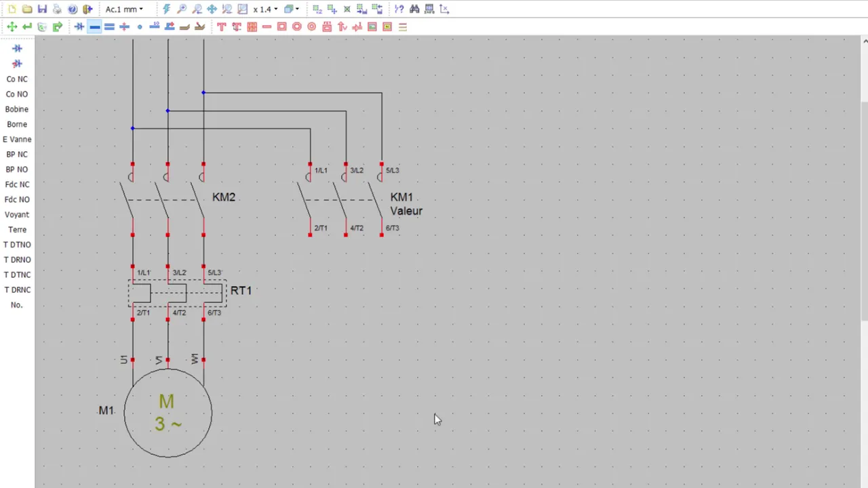Click the green move arrows icon
The image size is (868, 488).
click(x=12, y=26)
